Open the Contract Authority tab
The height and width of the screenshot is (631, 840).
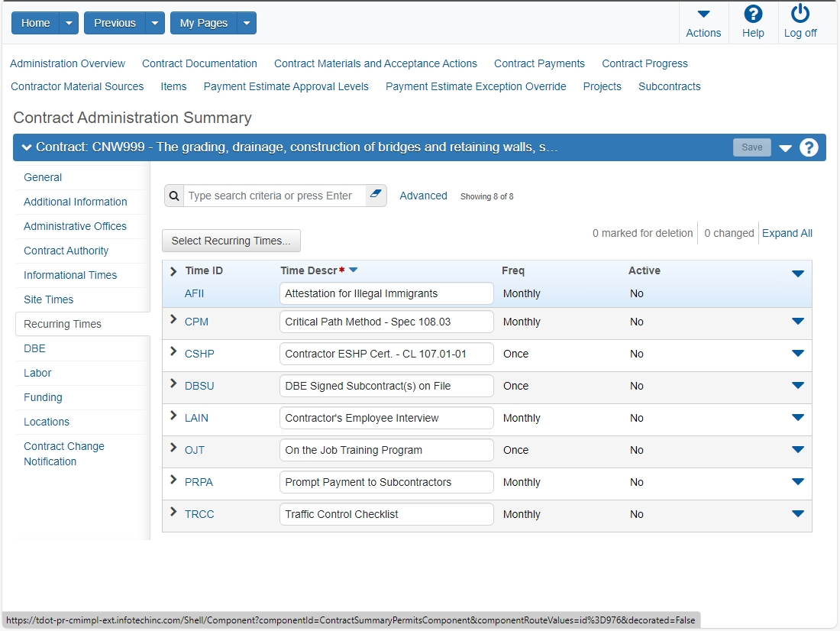coord(66,251)
